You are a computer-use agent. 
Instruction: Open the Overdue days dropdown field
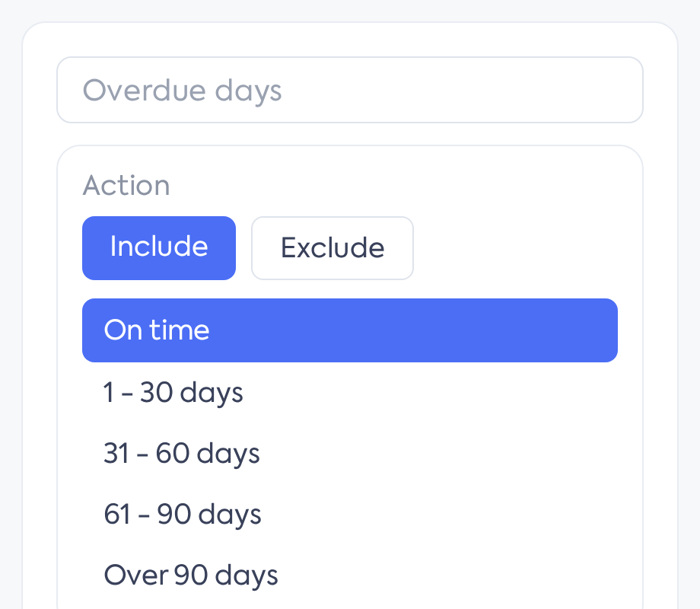point(349,90)
